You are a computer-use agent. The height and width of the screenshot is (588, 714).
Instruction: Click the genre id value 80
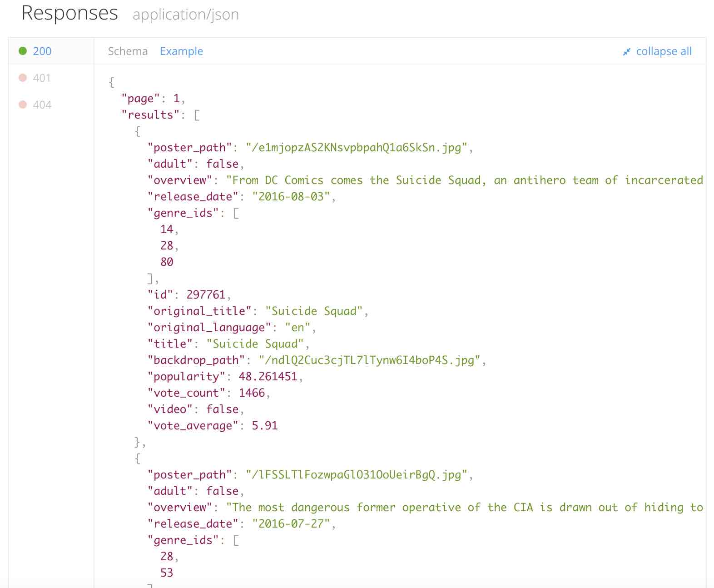point(167,262)
